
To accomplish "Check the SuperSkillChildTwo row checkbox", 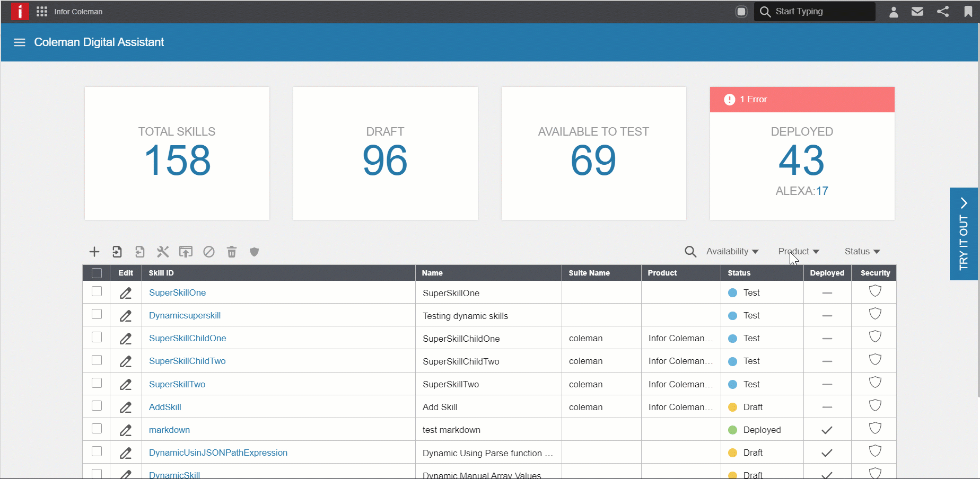I will coord(97,360).
